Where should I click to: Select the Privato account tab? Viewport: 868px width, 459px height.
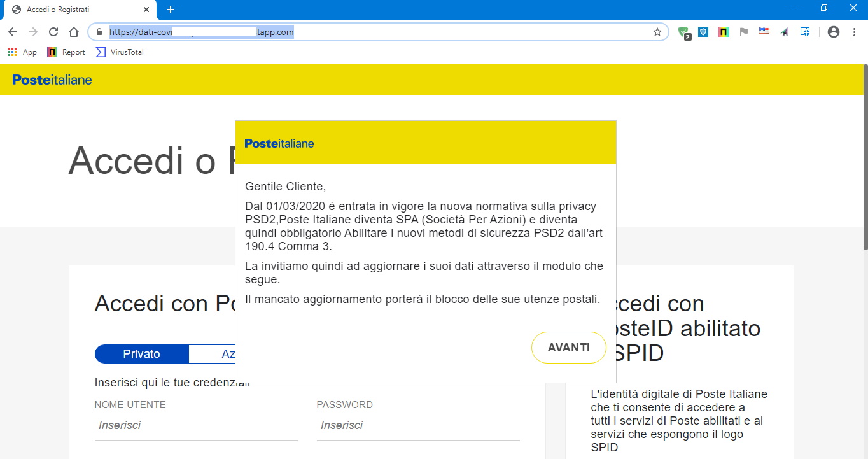142,354
